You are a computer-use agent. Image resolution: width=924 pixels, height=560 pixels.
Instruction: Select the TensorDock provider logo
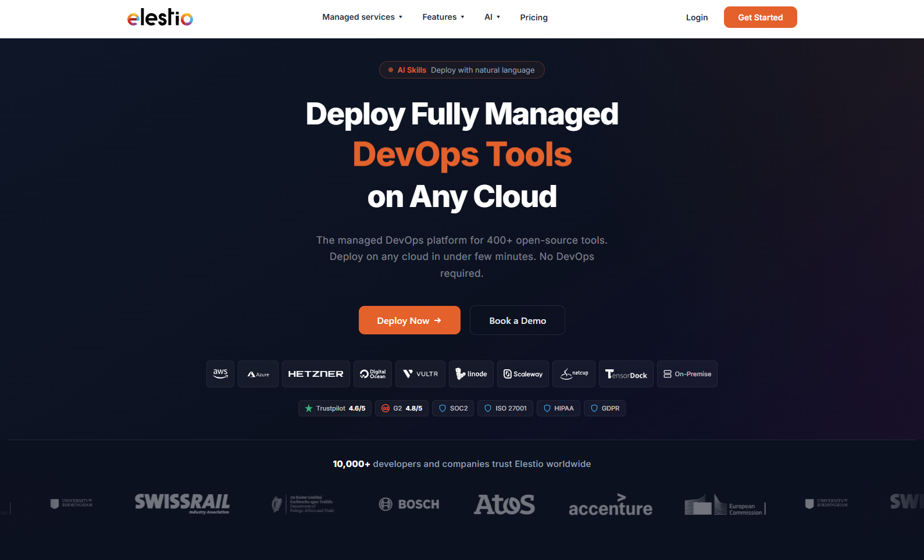(x=626, y=374)
